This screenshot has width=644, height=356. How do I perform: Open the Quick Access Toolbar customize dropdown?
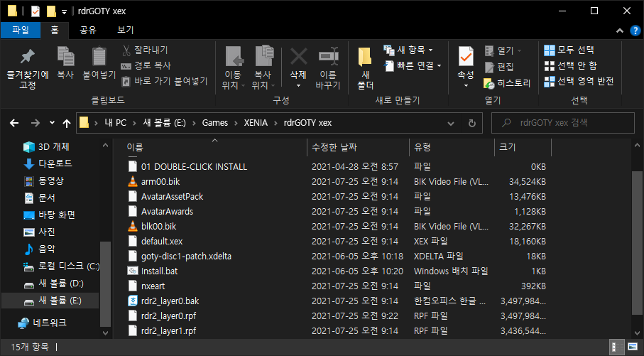[64, 12]
